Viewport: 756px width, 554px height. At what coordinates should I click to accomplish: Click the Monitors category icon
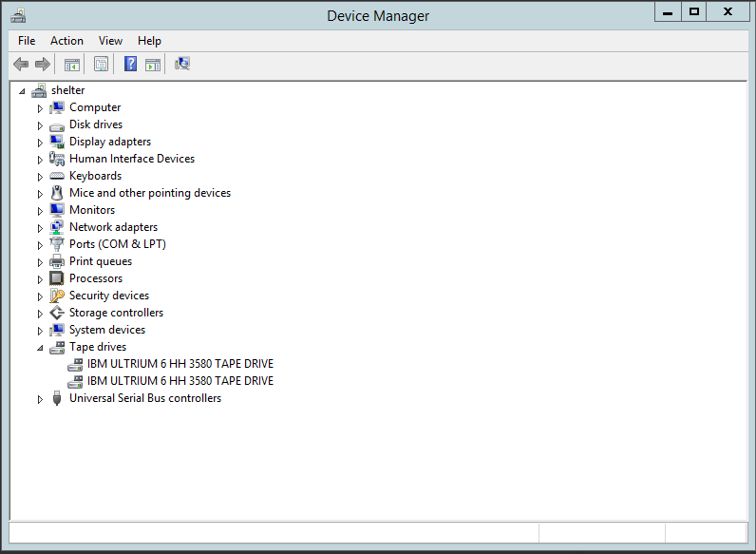click(x=57, y=210)
